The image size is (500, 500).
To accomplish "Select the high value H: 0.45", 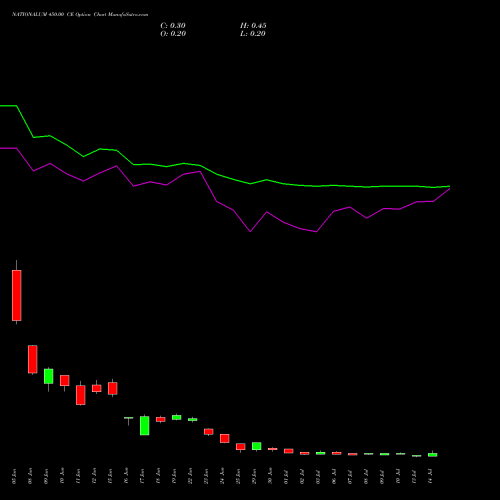I will tap(253, 26).
